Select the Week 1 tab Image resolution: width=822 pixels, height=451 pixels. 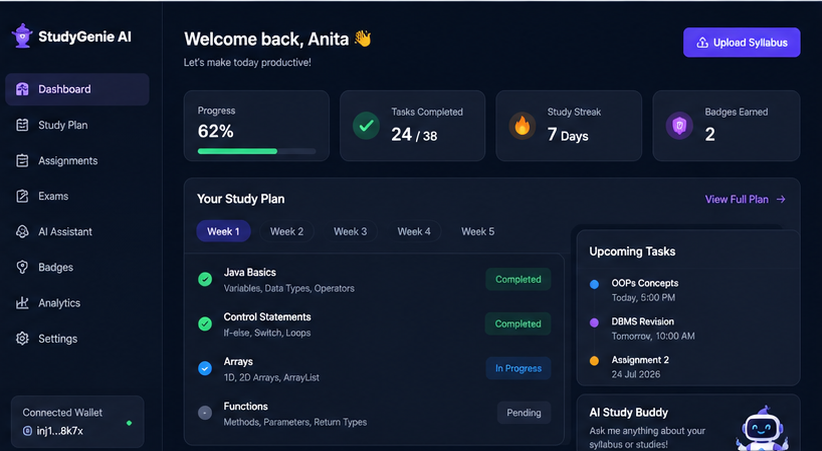click(223, 231)
